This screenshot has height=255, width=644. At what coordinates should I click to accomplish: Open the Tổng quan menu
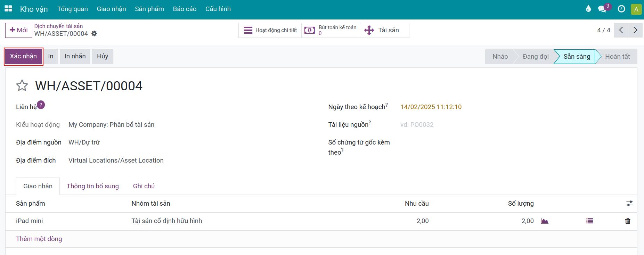tap(73, 9)
